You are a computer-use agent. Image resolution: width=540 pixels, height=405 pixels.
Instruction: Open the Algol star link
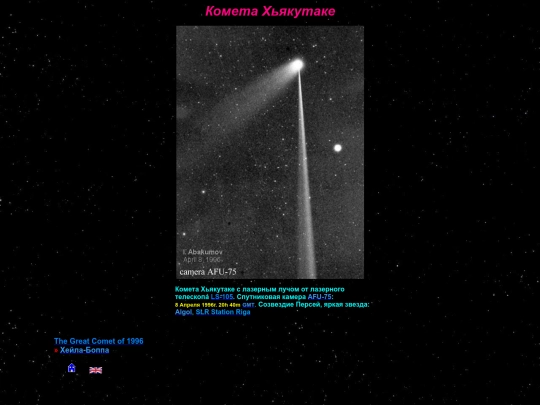pyautogui.click(x=184, y=312)
